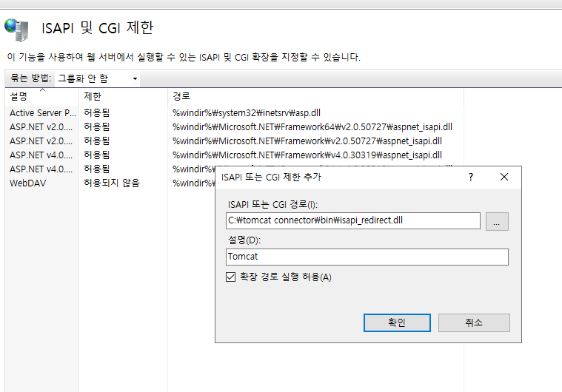
Task: Click the help question mark in dialog title
Action: pos(471,177)
